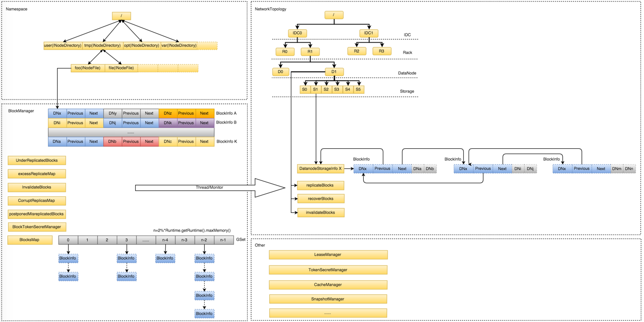
Task: Click the InvalidateBlocks box in BlockManager
Action: (x=37, y=187)
